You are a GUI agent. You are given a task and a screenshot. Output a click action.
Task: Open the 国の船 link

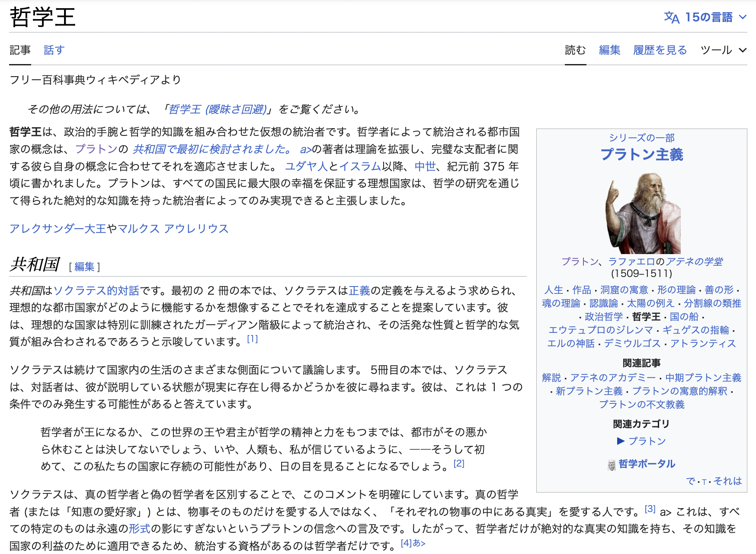click(684, 316)
